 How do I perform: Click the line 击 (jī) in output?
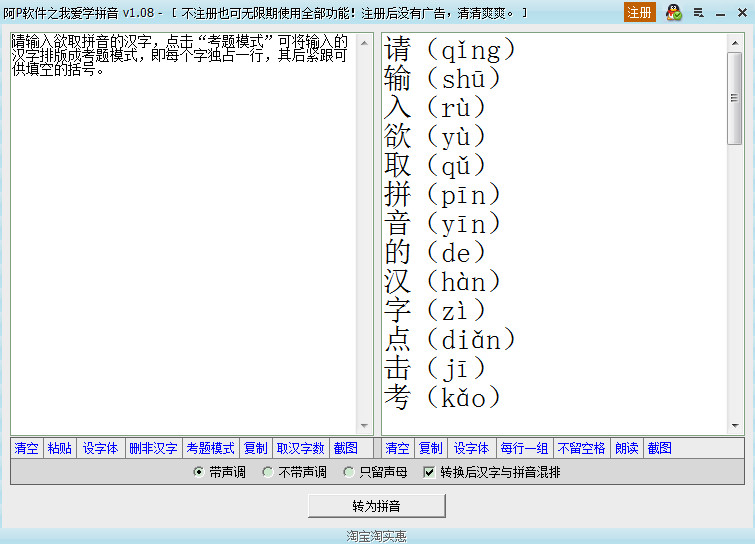pos(434,369)
